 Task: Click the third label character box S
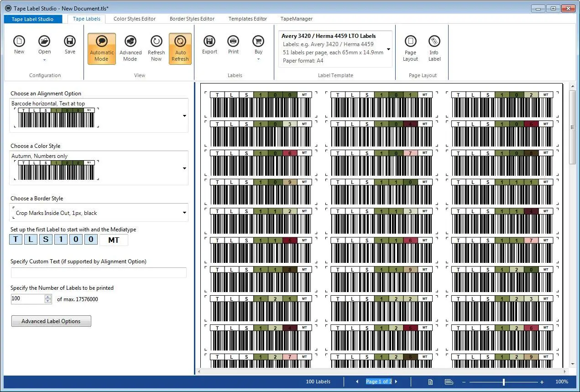click(x=46, y=239)
